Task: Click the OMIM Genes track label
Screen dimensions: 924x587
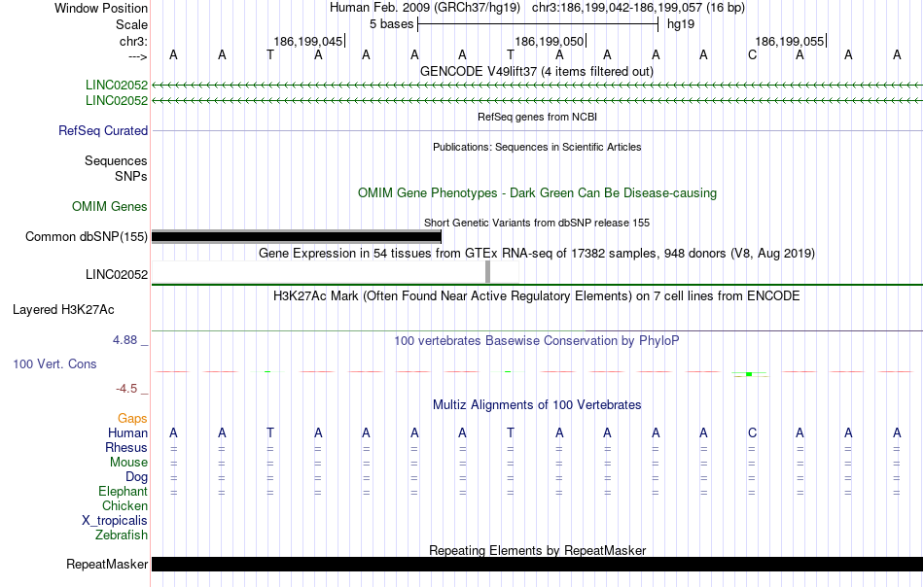Action: (110, 207)
